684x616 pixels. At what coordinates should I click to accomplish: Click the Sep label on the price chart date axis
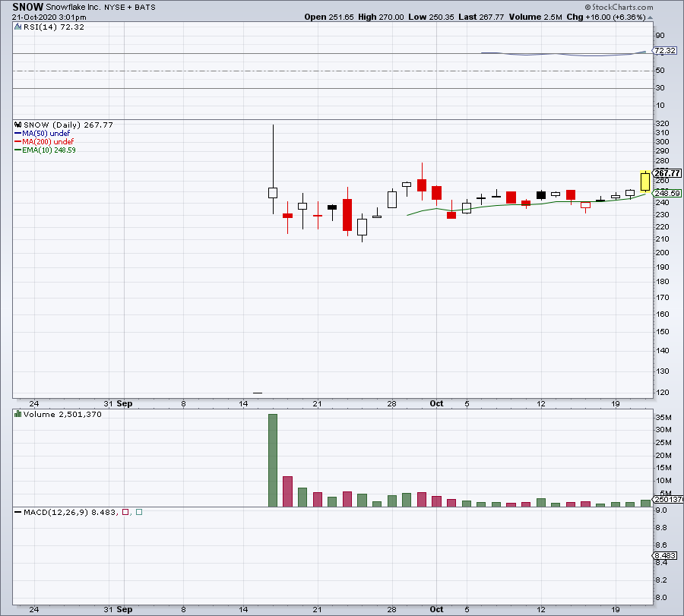click(x=125, y=403)
